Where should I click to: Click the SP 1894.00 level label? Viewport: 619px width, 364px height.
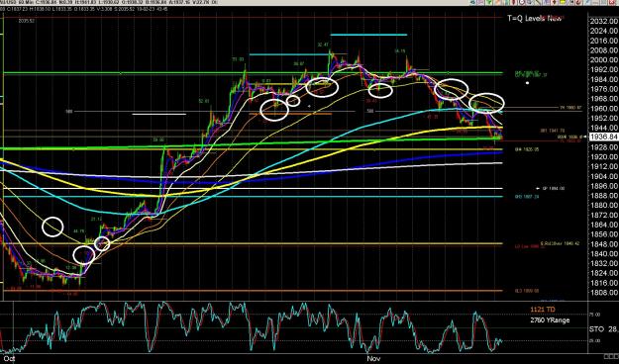(x=554, y=189)
